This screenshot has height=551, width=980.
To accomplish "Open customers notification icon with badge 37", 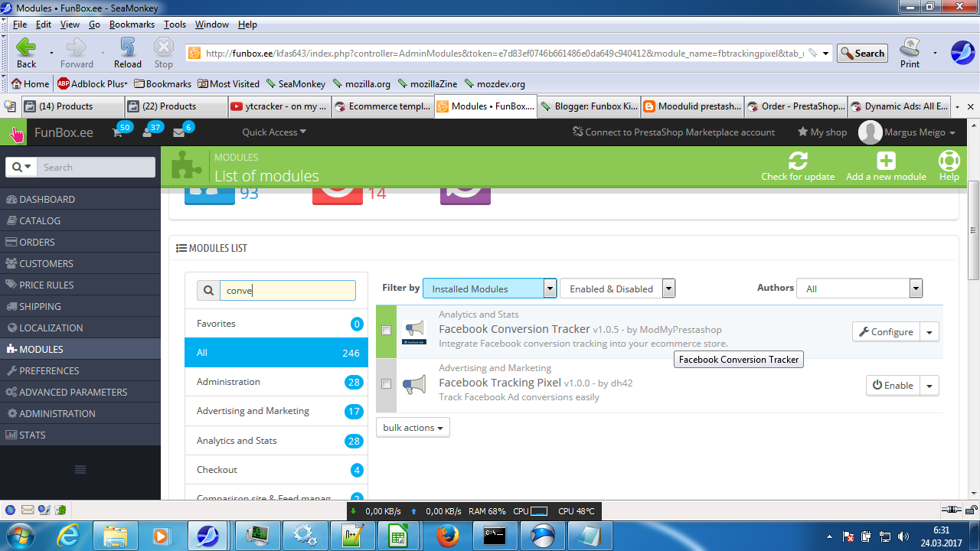I will point(148,132).
